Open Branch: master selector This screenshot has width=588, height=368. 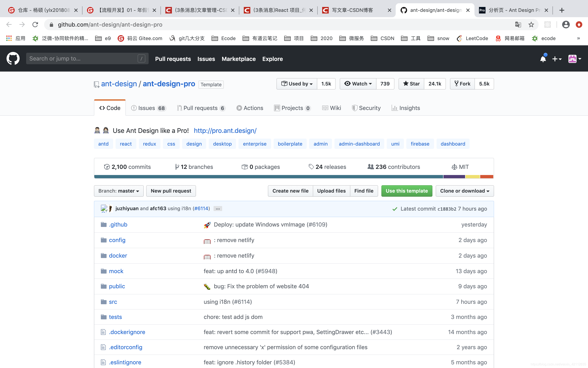click(x=119, y=191)
